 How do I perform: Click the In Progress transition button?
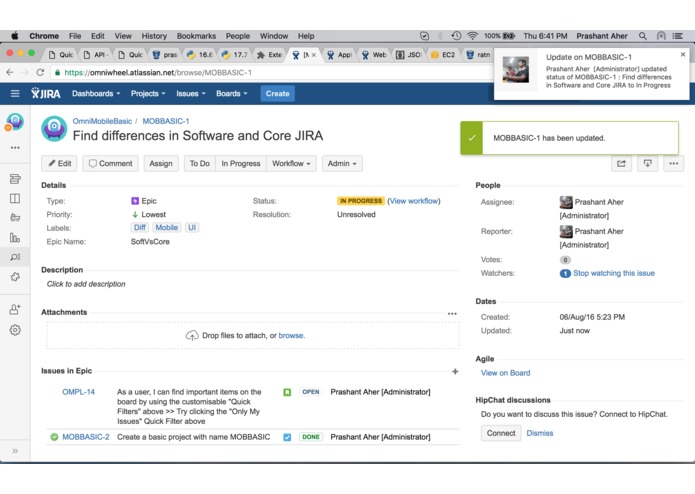click(x=241, y=163)
